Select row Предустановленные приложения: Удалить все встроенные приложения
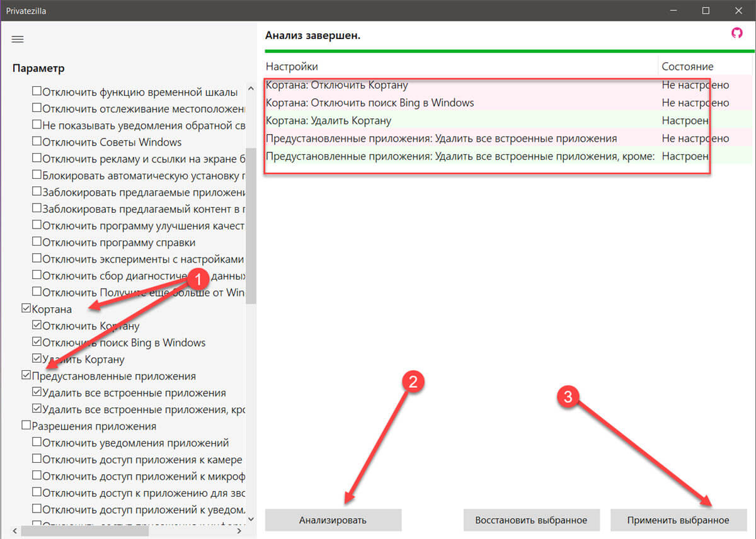Viewport: 756px width, 539px height. [508, 139]
